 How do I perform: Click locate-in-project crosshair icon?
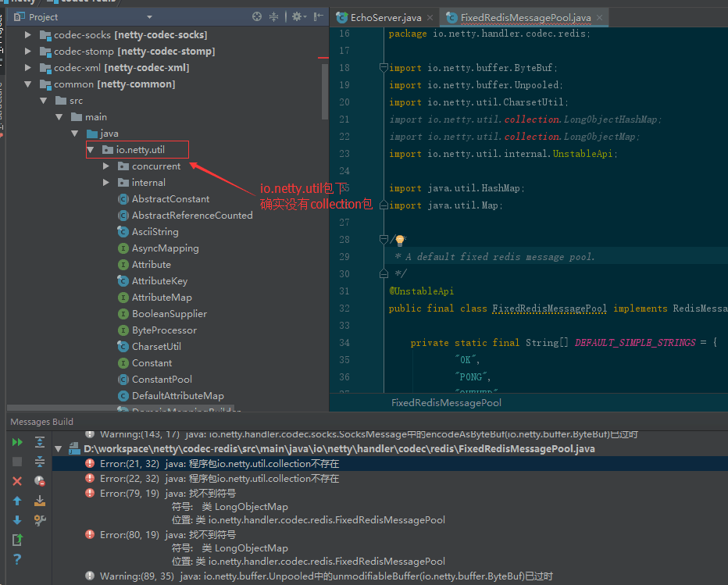pyautogui.click(x=257, y=16)
